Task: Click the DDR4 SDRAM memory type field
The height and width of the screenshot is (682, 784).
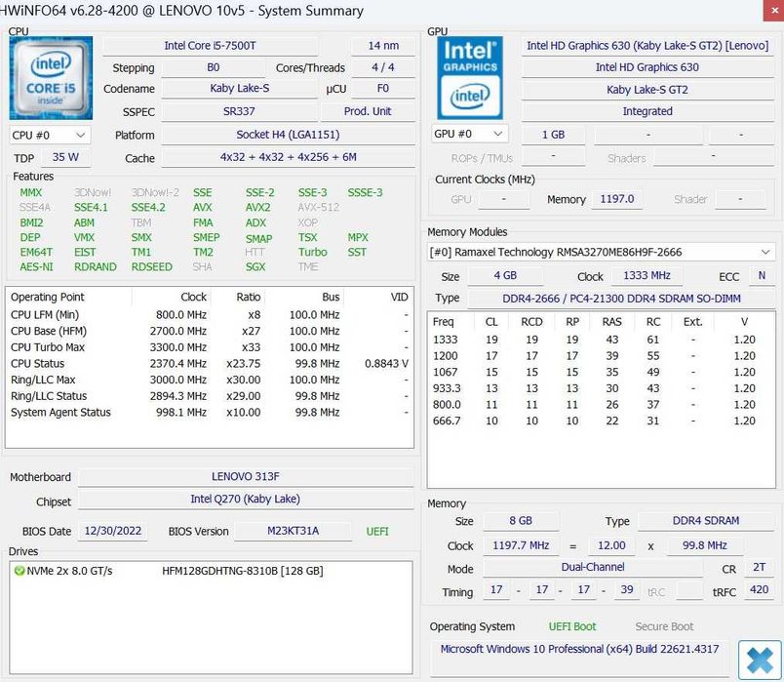Action: (x=706, y=521)
